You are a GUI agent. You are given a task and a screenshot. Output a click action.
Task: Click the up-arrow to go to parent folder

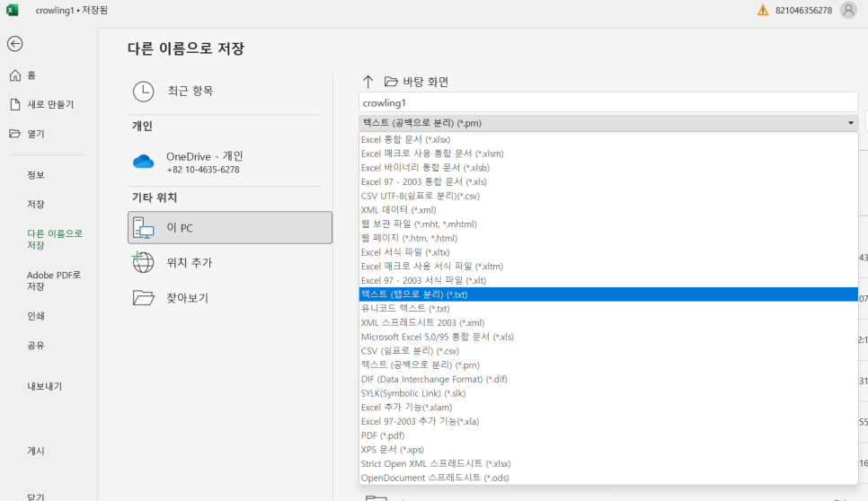coord(368,82)
